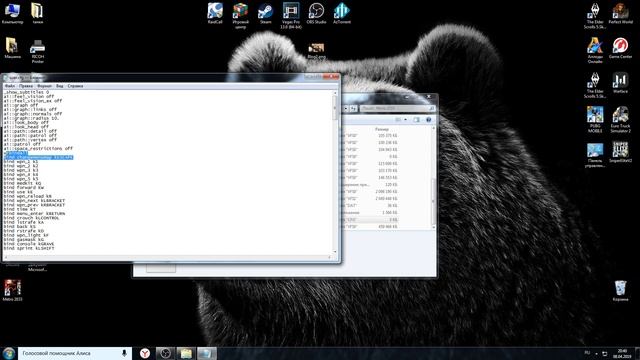
Task: Open the AcTorrent desktop shortcut
Action: pos(342,13)
